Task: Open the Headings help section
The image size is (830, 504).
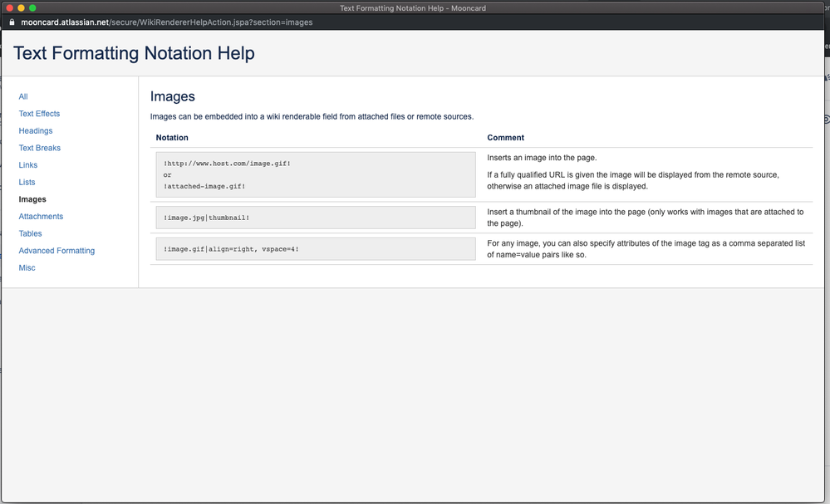Action: point(36,130)
